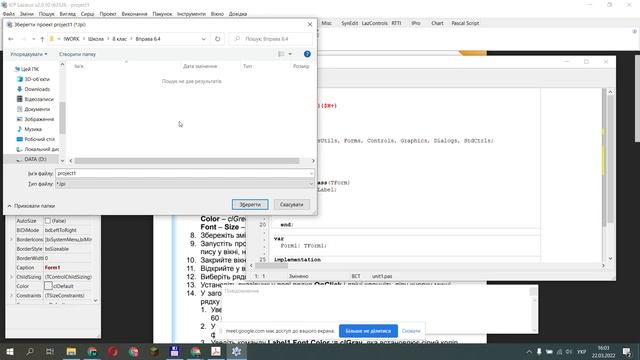
Task: Click the Color property swatch clDefault
Action: coord(48,286)
